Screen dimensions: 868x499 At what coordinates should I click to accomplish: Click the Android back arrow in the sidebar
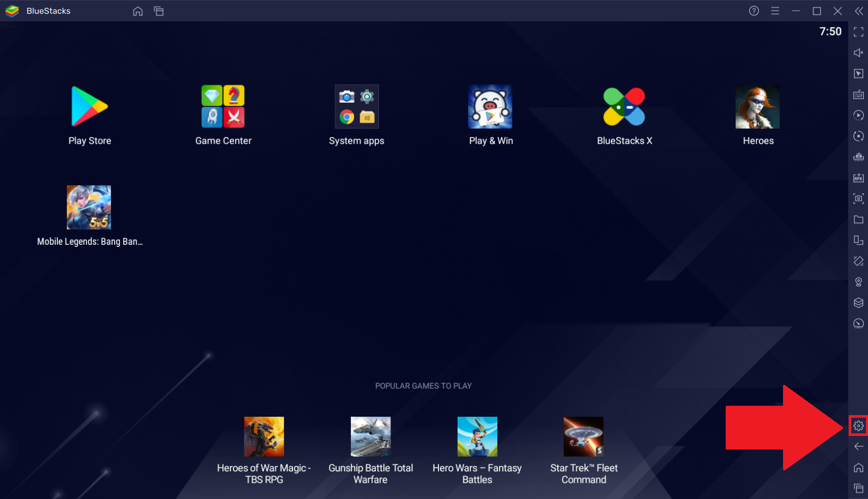859,446
